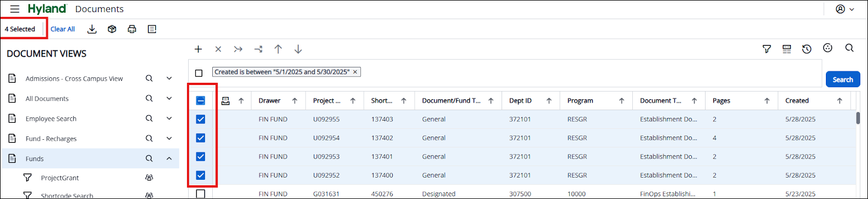Viewport: 868px width, 199px height.
Task: Click the package box icon
Action: tap(112, 29)
